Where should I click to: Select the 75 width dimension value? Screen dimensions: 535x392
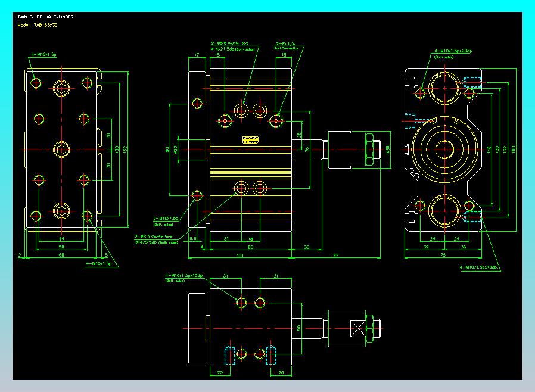(443, 255)
